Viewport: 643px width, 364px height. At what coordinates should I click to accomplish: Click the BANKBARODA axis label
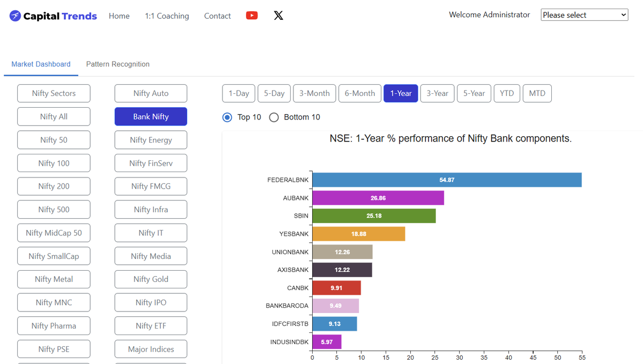[x=287, y=306]
